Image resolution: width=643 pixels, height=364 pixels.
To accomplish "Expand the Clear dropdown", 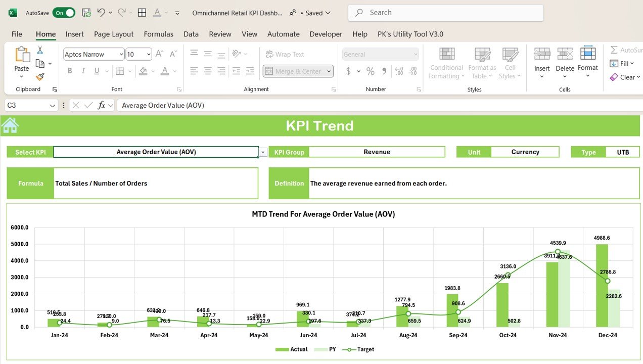I will click(638, 77).
